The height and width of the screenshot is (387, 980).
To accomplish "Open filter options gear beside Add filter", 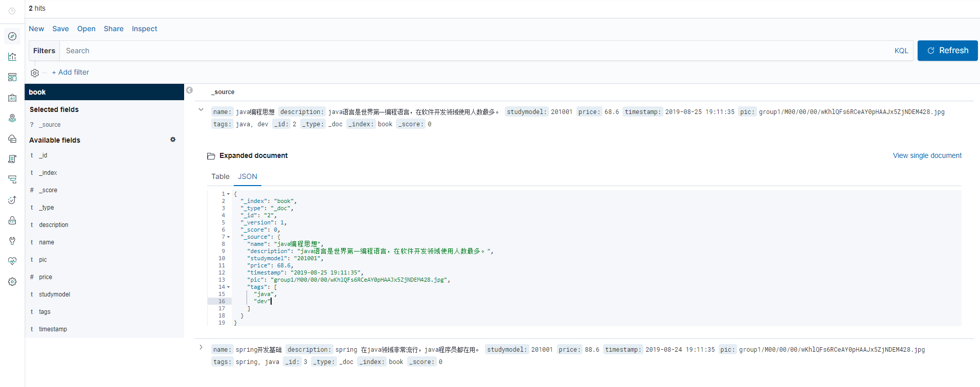I will pos(35,73).
